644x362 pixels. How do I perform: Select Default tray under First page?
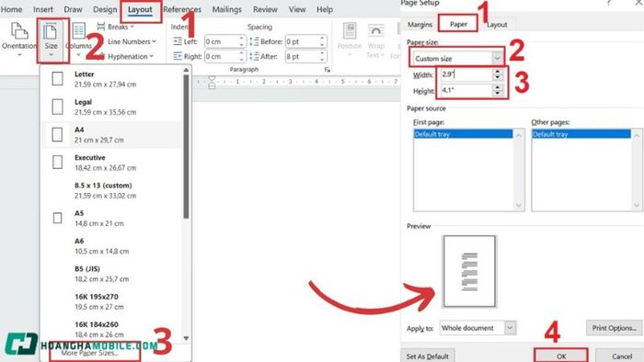point(464,134)
